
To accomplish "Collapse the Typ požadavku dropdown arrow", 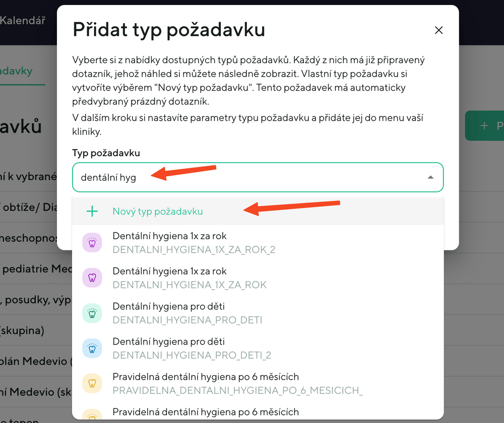I will click(x=430, y=177).
